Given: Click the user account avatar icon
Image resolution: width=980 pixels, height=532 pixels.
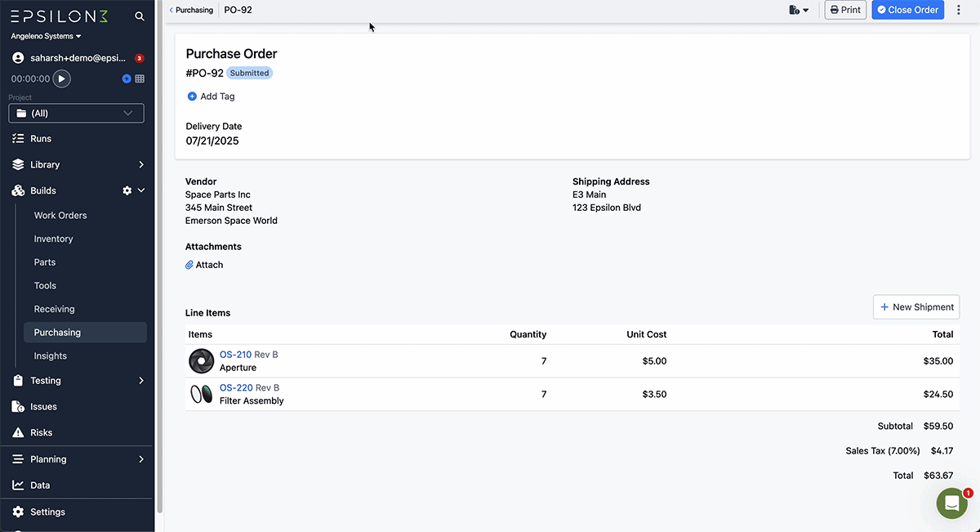Looking at the screenshot, I should [18, 58].
